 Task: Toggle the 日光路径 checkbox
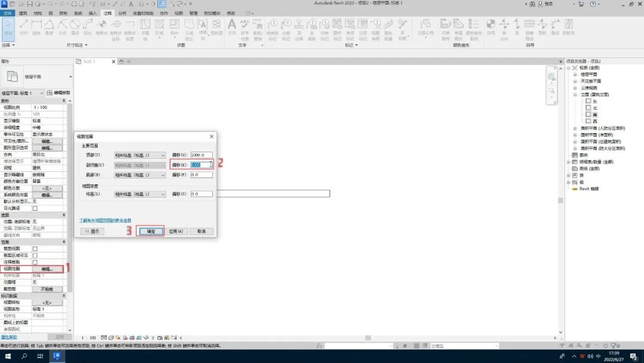35,208
